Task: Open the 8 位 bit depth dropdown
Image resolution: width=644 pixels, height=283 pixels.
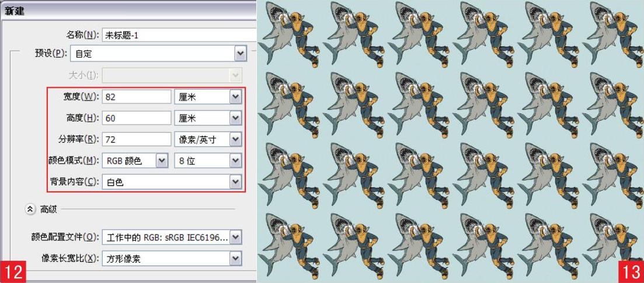Action: click(x=208, y=161)
